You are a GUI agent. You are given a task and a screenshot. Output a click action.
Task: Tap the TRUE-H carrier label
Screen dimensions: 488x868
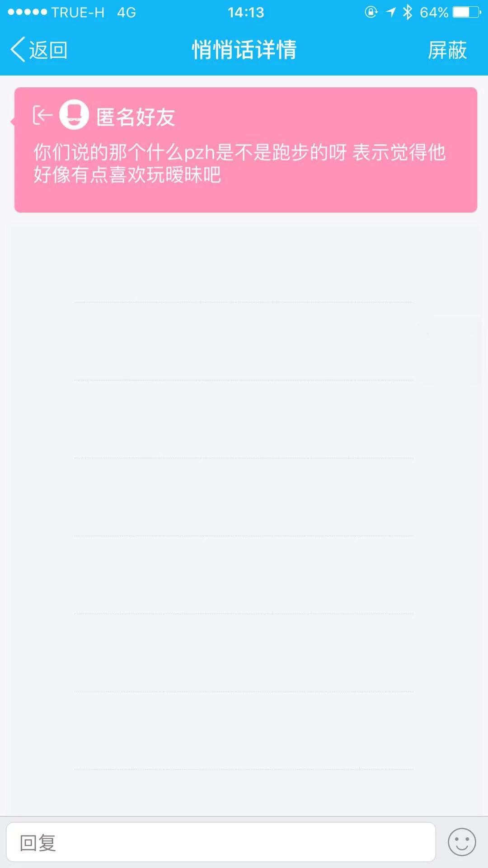[78, 12]
